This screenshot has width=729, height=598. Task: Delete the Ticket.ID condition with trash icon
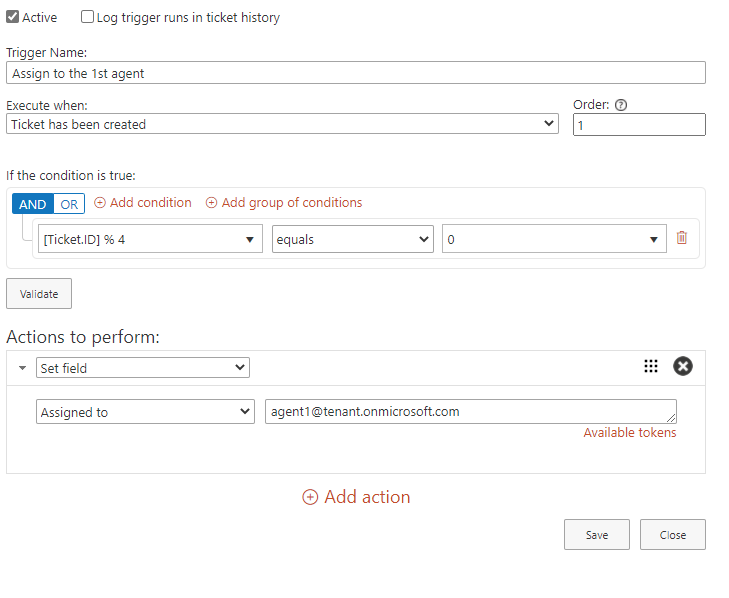pyautogui.click(x=682, y=238)
